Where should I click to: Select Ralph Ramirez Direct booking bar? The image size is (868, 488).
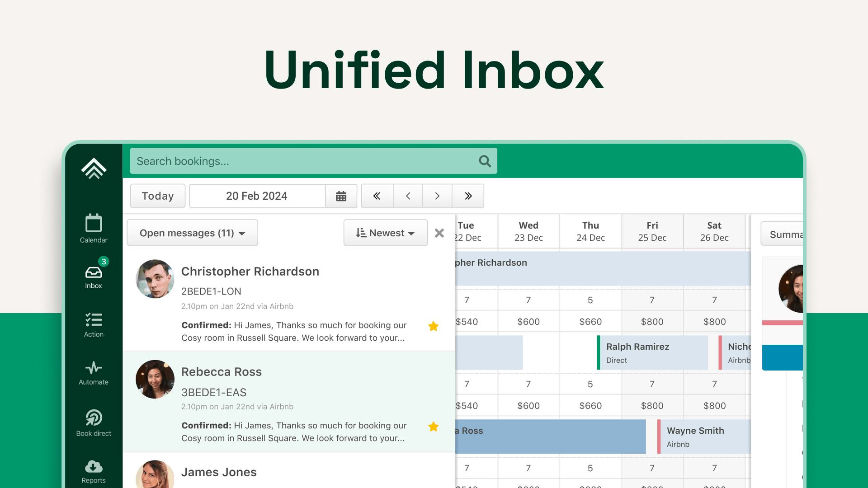(652, 353)
